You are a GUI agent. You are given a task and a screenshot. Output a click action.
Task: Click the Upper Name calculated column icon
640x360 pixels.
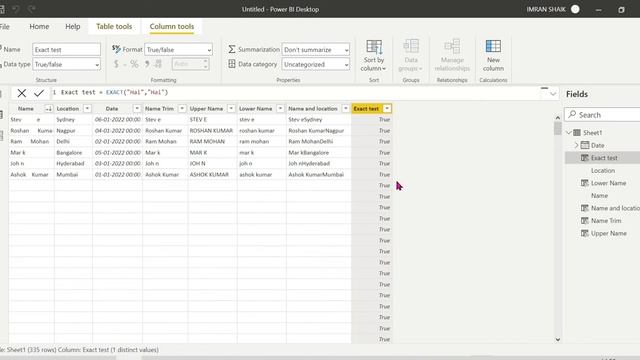point(584,233)
